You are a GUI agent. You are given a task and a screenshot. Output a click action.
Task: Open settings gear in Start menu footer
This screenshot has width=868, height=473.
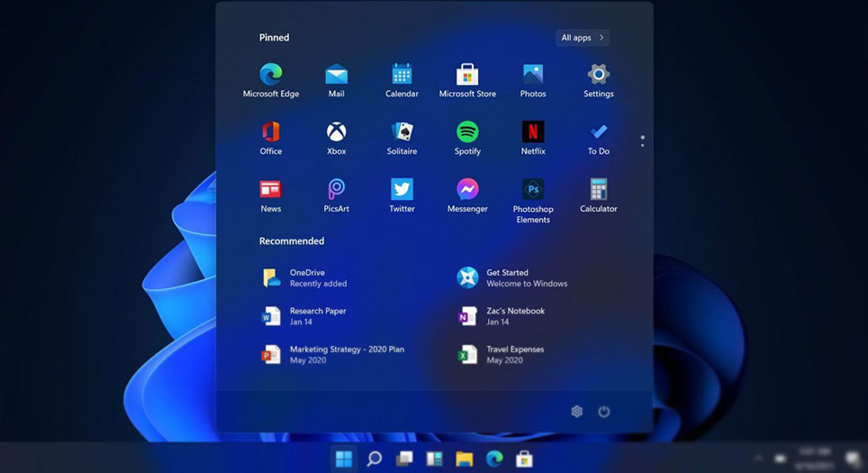(x=577, y=411)
